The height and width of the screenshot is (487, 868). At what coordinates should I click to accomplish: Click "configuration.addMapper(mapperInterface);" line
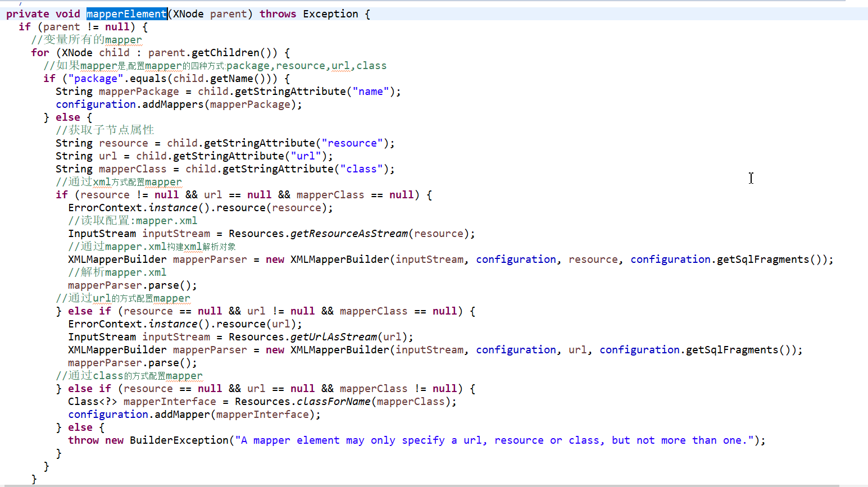coord(194,415)
